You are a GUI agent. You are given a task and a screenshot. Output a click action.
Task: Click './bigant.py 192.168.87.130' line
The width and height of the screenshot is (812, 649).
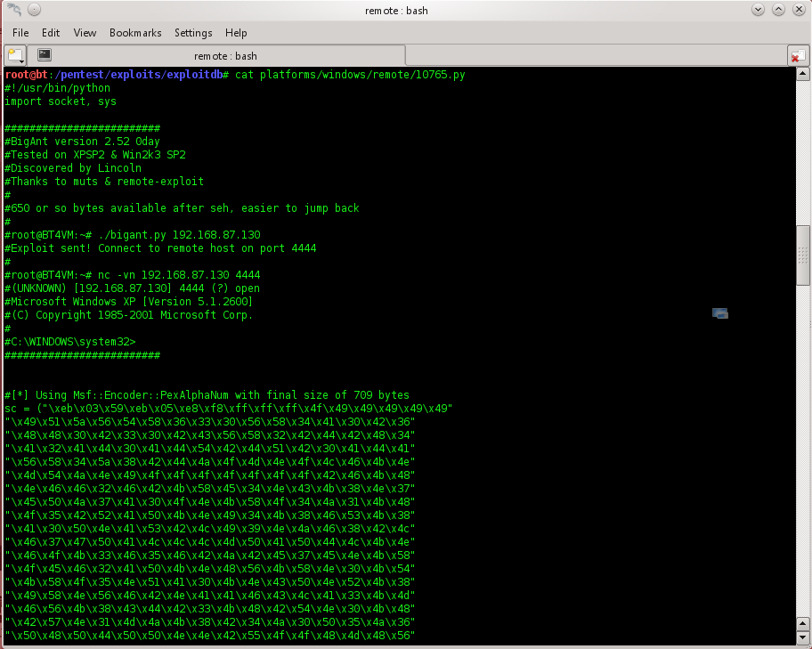pyautogui.click(x=133, y=235)
